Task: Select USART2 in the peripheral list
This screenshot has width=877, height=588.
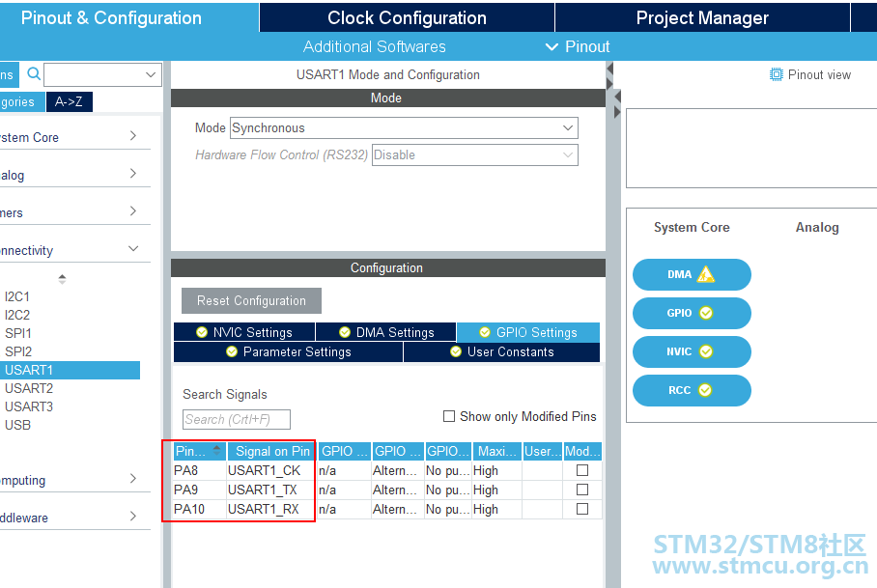Action: pyautogui.click(x=29, y=388)
